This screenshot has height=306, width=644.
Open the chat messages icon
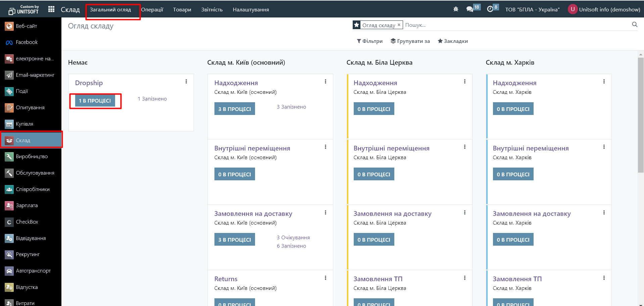tap(470, 9)
